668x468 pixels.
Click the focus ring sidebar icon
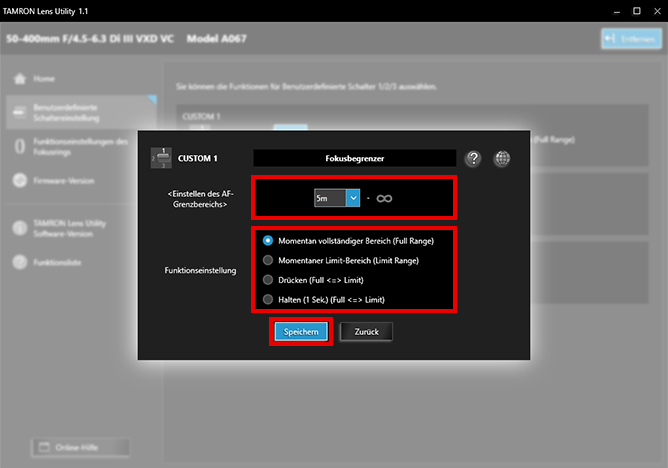coord(20,146)
